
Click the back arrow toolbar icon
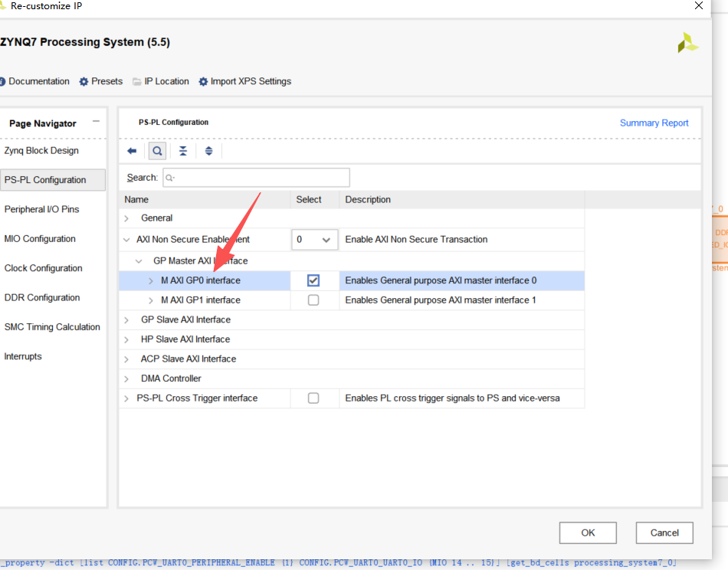(132, 151)
